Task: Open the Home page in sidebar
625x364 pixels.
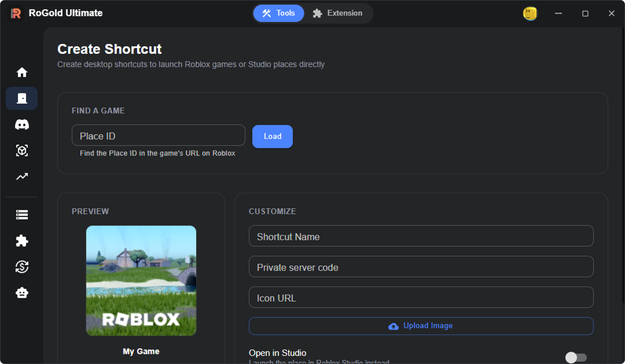Action: point(22,72)
